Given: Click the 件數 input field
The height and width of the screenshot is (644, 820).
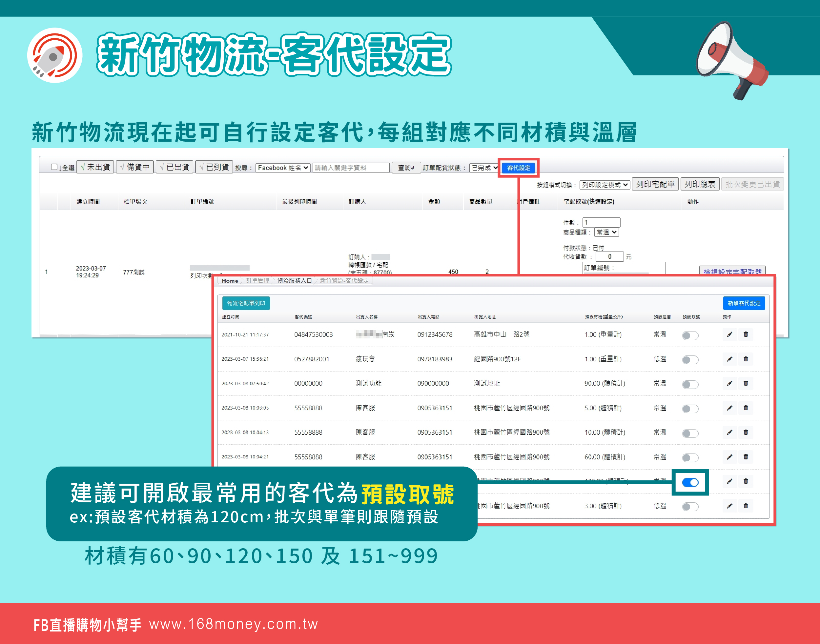Looking at the screenshot, I should [601, 222].
